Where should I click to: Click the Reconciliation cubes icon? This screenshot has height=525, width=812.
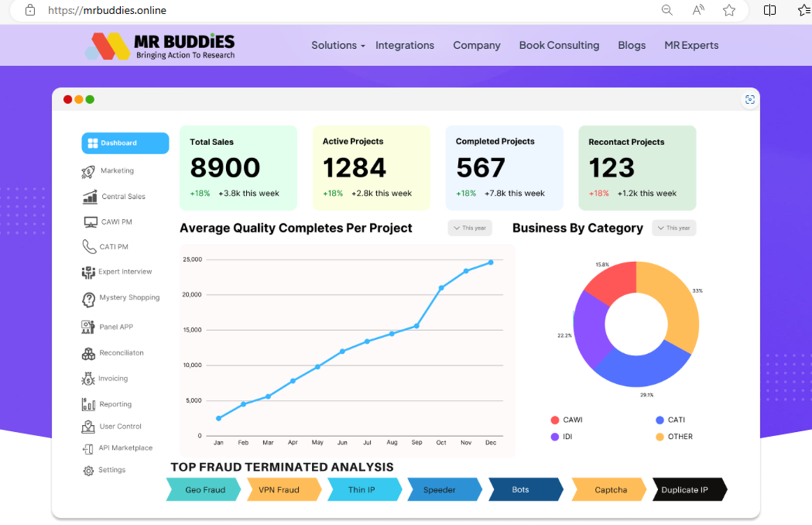[88, 353]
